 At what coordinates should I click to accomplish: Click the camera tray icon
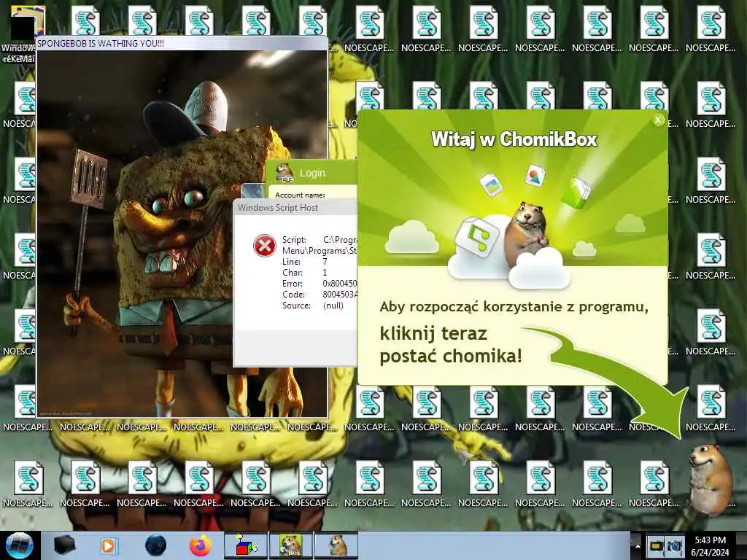click(x=675, y=545)
